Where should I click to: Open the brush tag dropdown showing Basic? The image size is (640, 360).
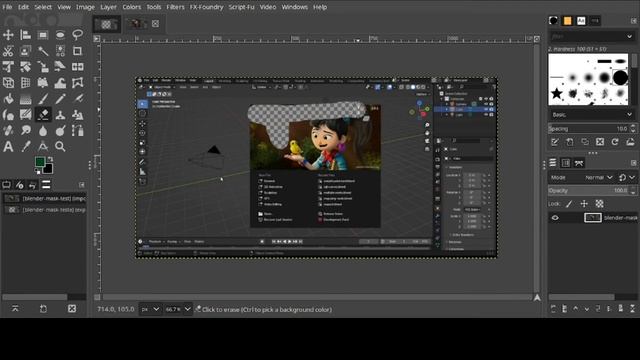pyautogui.click(x=591, y=115)
